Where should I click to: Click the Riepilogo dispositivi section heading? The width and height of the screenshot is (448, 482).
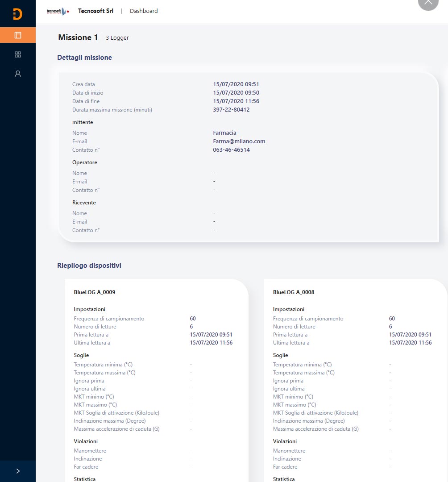pyautogui.click(x=89, y=266)
